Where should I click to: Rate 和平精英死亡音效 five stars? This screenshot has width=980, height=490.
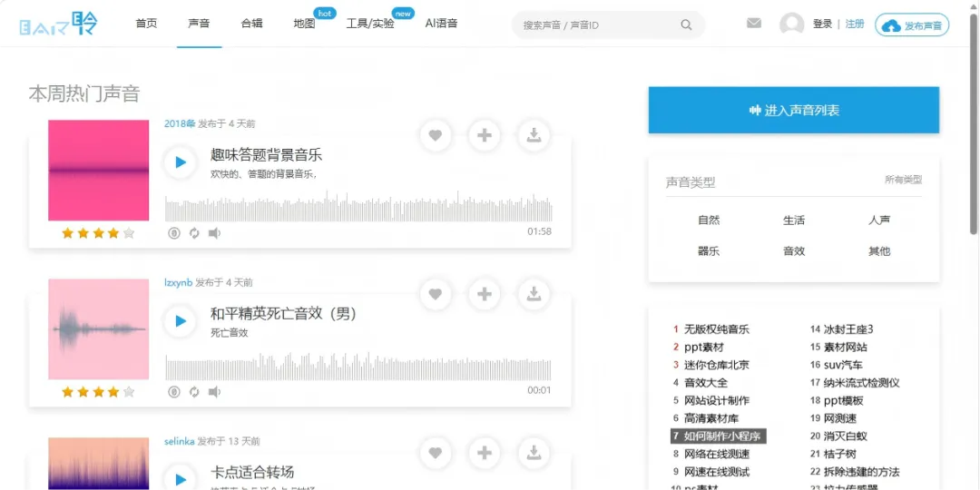[129, 392]
